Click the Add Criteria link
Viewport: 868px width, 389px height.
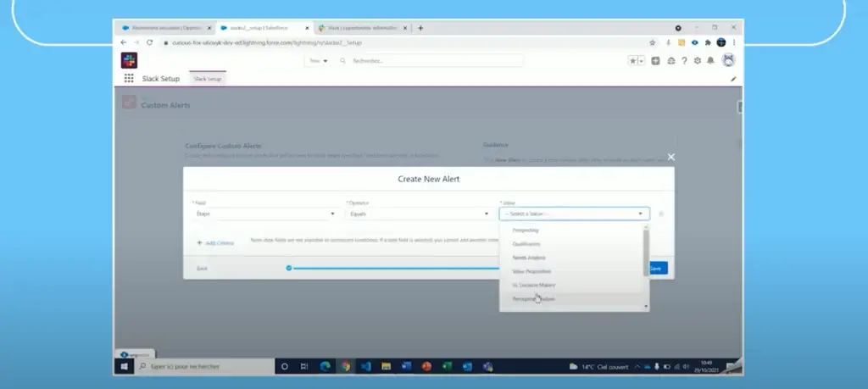215,243
